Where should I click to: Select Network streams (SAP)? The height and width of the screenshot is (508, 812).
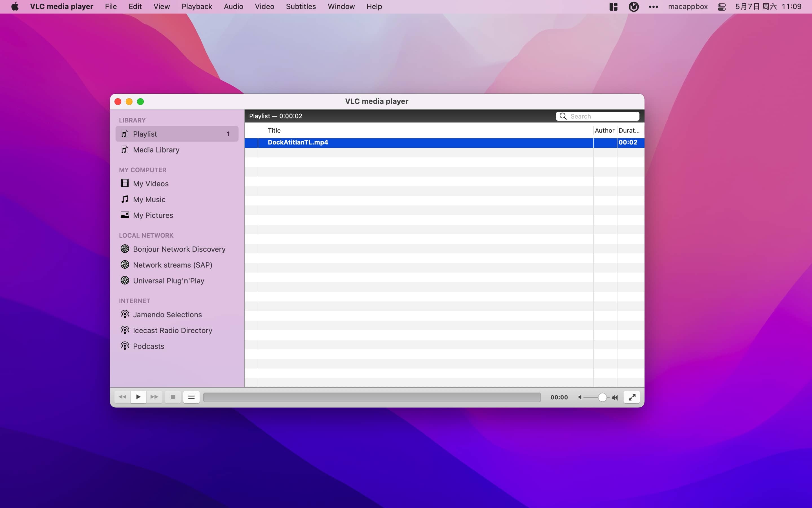[177, 265]
